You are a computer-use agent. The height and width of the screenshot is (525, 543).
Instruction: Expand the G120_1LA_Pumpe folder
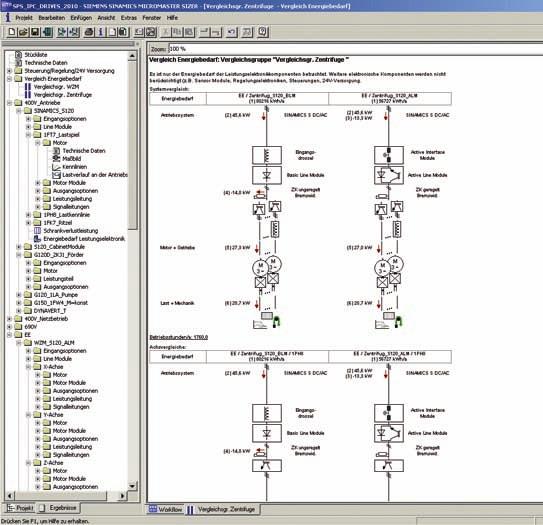(19, 295)
